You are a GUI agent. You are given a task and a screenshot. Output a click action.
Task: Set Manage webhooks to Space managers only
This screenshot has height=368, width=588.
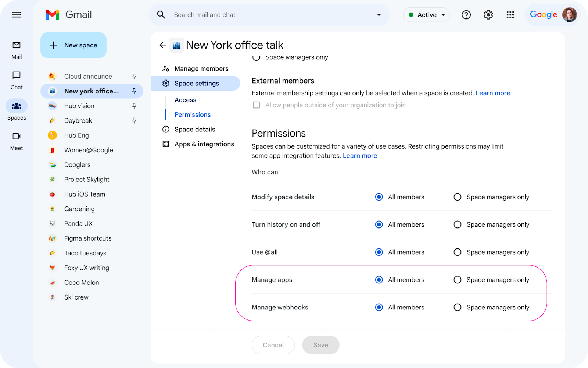[458, 307]
